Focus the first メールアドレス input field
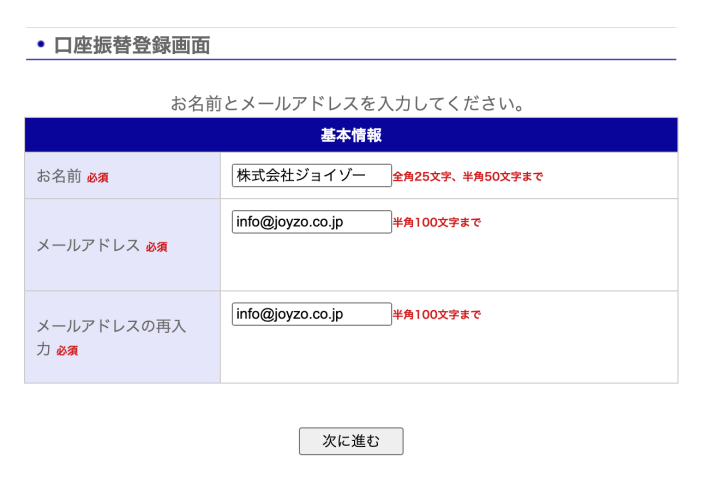This screenshot has width=720, height=477. [311, 222]
